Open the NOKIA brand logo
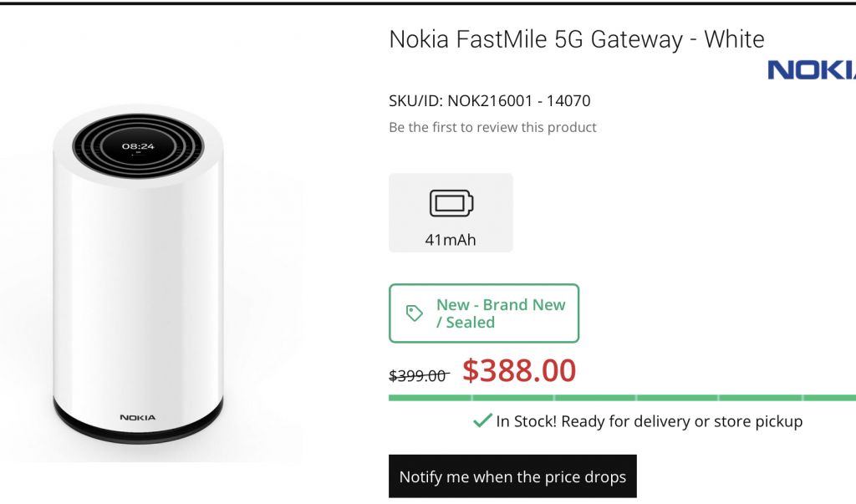856x504 pixels. [x=813, y=71]
